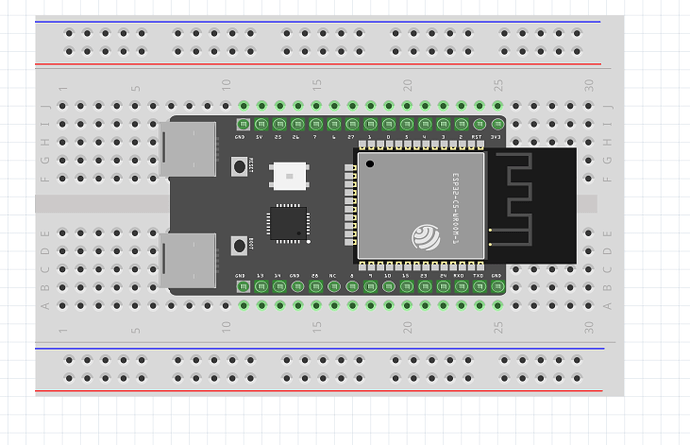690x445 pixels.
Task: Click the 5V pin on the board
Action: (x=261, y=125)
